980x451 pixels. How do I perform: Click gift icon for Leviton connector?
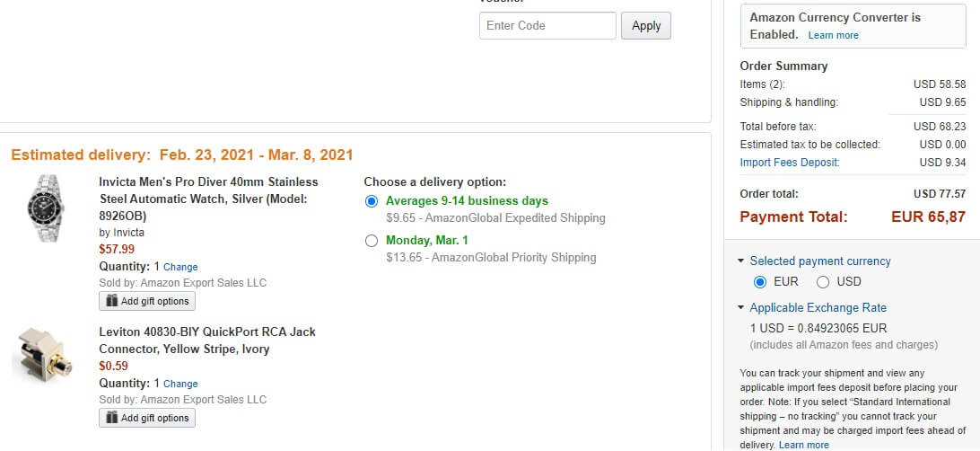click(111, 418)
